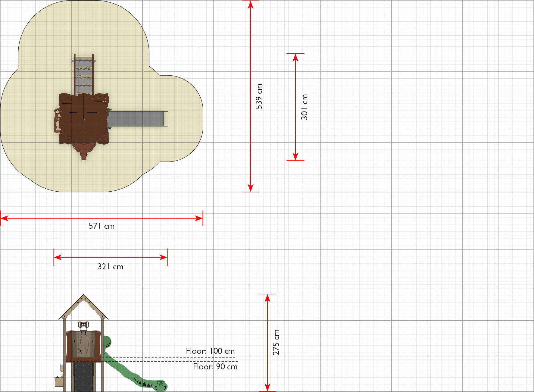The height and width of the screenshot is (392, 534).
Task: Select the 321 cm dimension label
Action: 110,267
